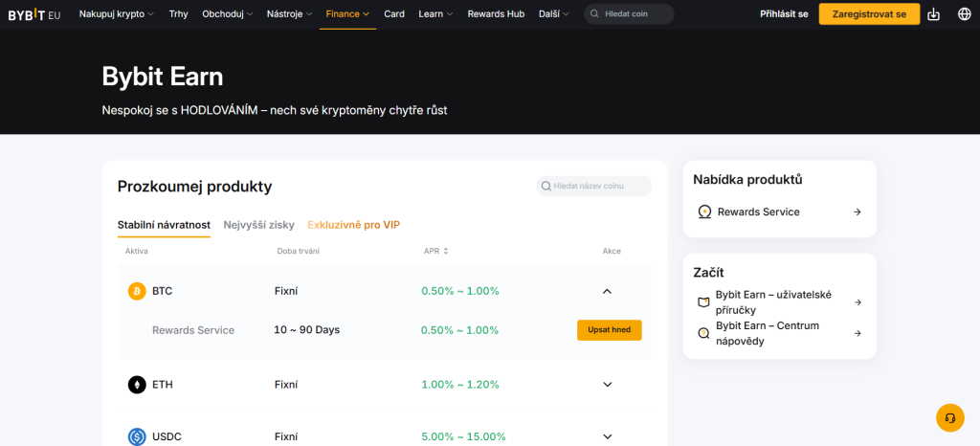Open the Další dropdown menu
Screen dimensions: 980x446
(x=554, y=13)
